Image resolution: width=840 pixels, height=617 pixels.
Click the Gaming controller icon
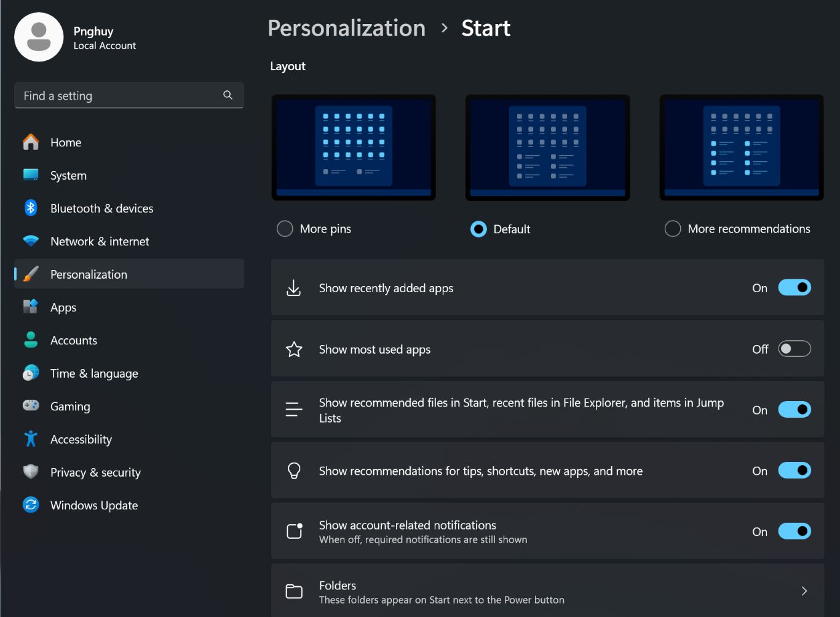tap(31, 406)
